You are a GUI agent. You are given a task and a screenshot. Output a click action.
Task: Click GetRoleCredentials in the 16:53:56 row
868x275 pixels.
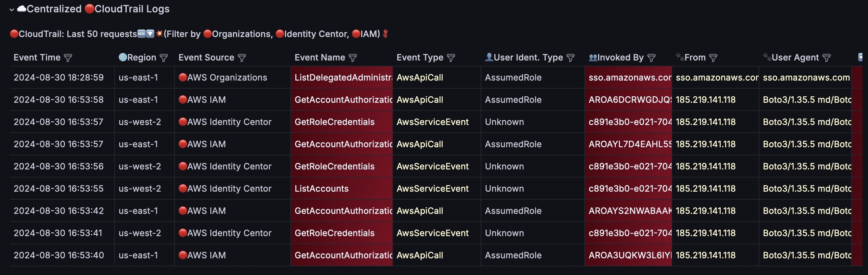(x=342, y=166)
